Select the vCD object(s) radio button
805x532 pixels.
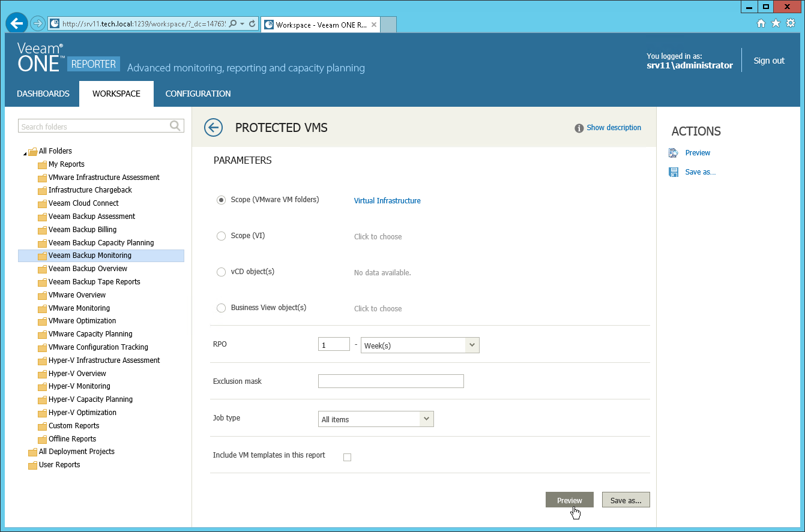pos(221,272)
